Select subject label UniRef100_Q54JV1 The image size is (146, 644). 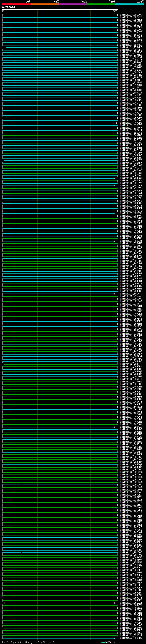131,256
